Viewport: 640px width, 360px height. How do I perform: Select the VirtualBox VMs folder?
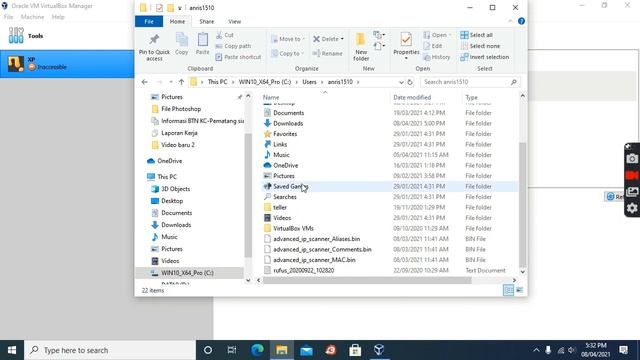[390, 229]
